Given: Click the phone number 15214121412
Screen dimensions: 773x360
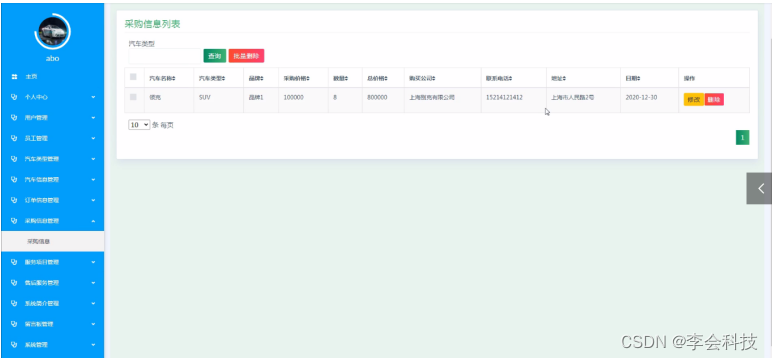Looking at the screenshot, I should tap(504, 98).
